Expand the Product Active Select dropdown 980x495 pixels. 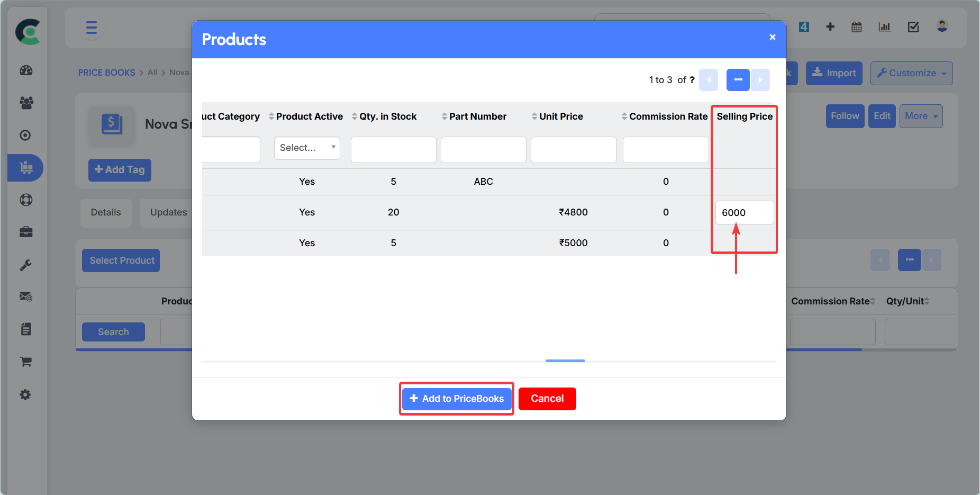(307, 148)
